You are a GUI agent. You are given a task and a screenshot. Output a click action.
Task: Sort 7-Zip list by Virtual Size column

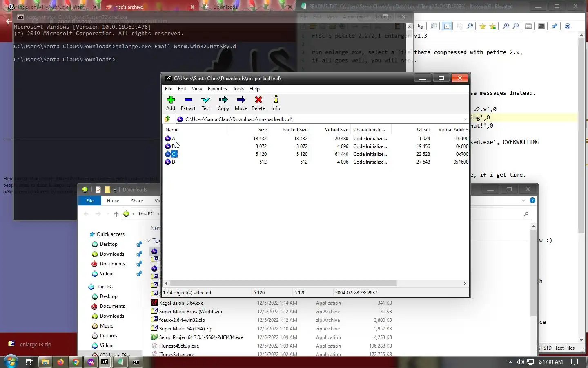(x=330, y=130)
